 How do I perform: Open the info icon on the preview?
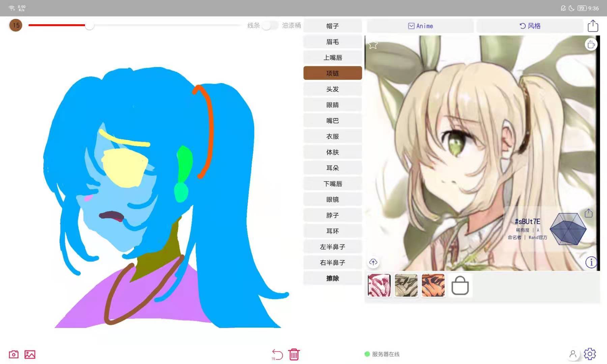point(591,262)
